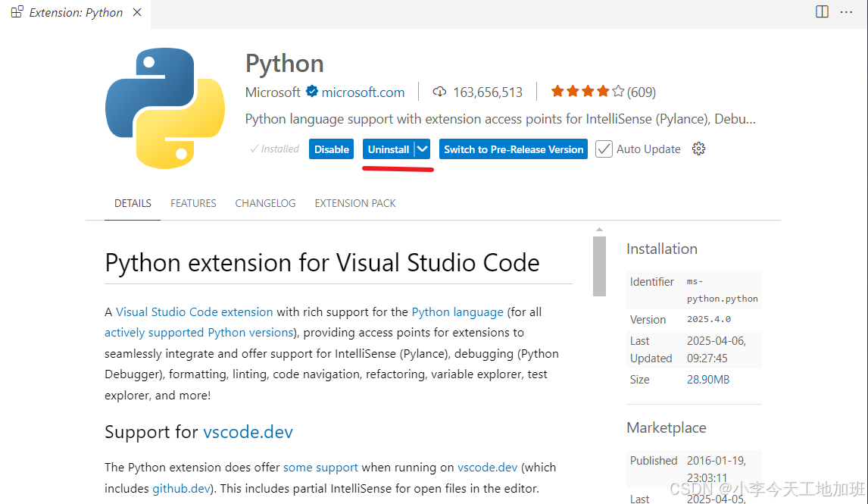Open the Visual Studio Code extension link

[195, 311]
